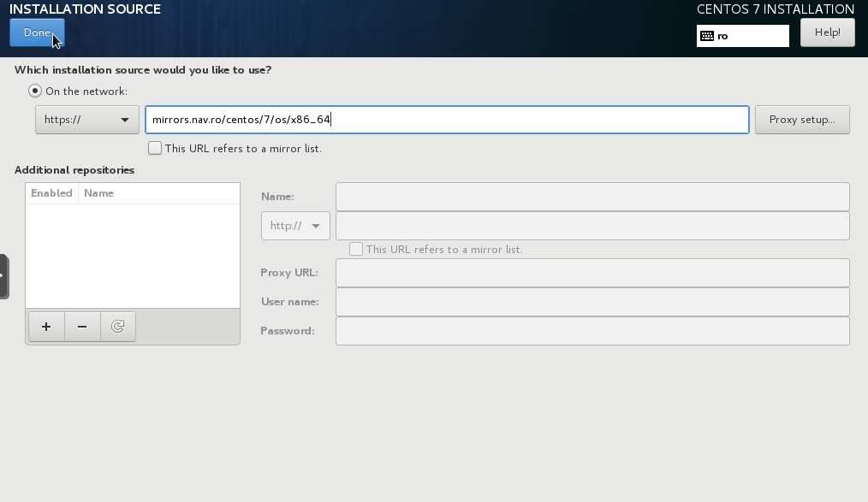Open the https:// protocol dropdown
Screen dimensions: 868x502
(x=87, y=120)
